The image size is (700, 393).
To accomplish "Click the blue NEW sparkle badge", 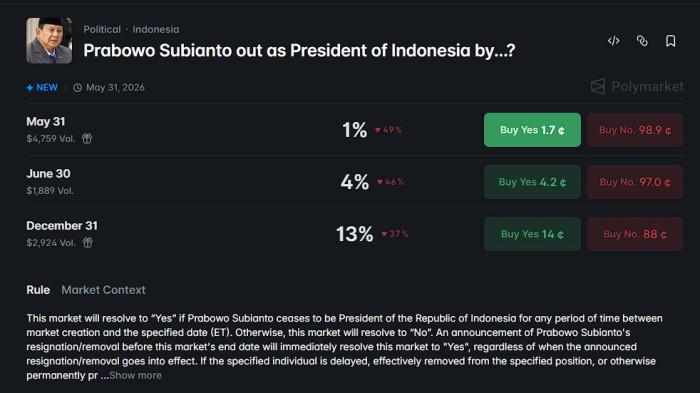I will (42, 88).
